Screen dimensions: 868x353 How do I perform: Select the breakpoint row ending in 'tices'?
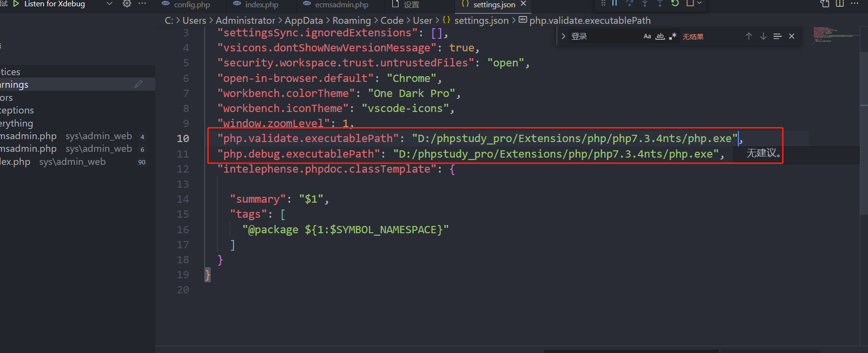click(x=78, y=72)
